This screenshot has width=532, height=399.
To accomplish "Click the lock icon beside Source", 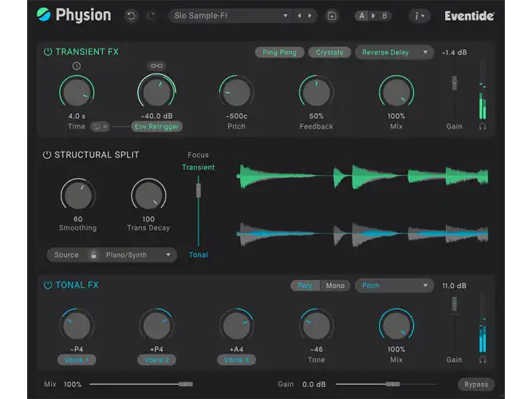I will point(93,255).
